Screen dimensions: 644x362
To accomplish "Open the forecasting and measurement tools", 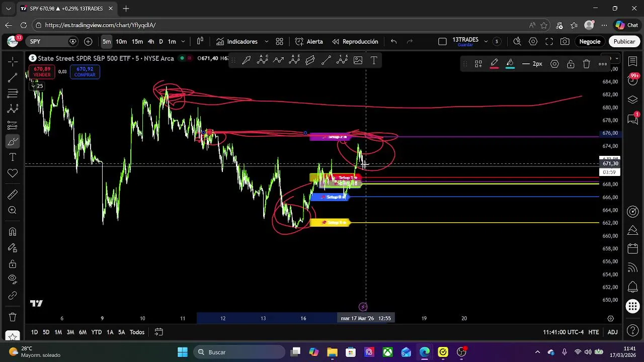I will (13, 125).
